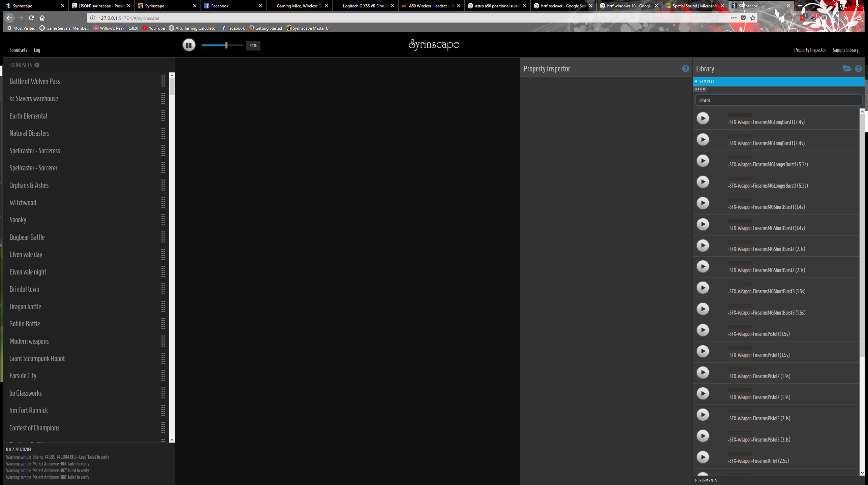Play the first FirearmsPistol1 sample

coord(703,330)
